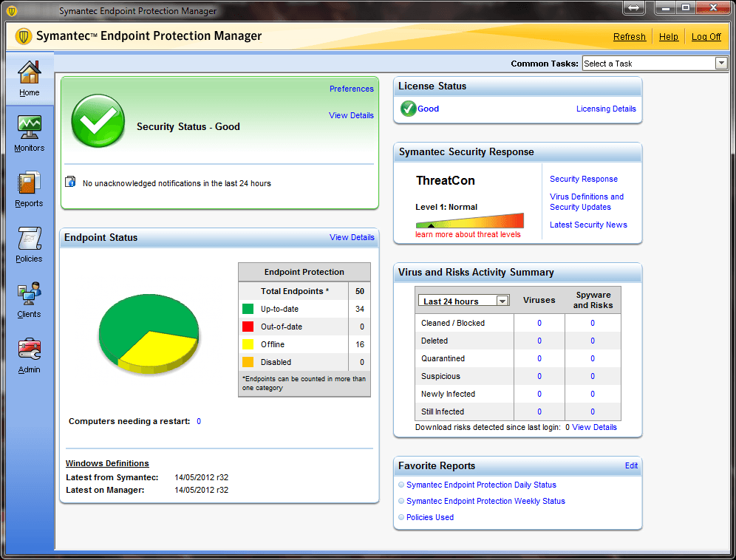Screen dimensions: 736x560
Task: Open the Monitors section icon
Action: tap(29, 127)
